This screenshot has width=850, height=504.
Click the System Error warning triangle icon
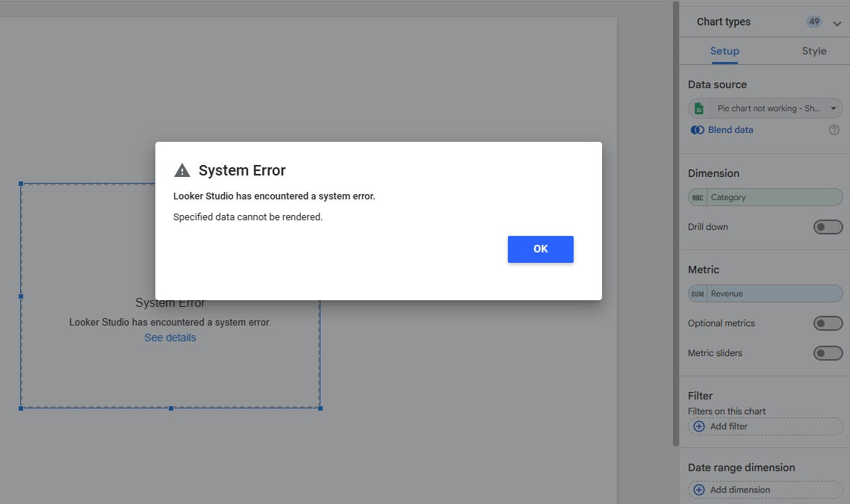point(182,170)
